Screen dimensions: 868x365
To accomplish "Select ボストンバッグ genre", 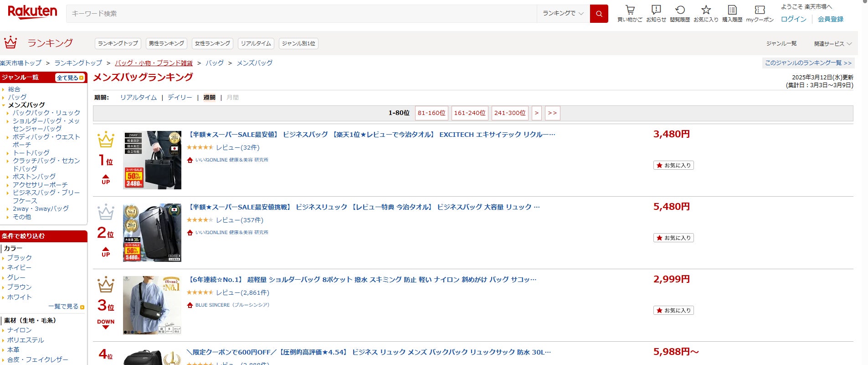I will (x=34, y=177).
